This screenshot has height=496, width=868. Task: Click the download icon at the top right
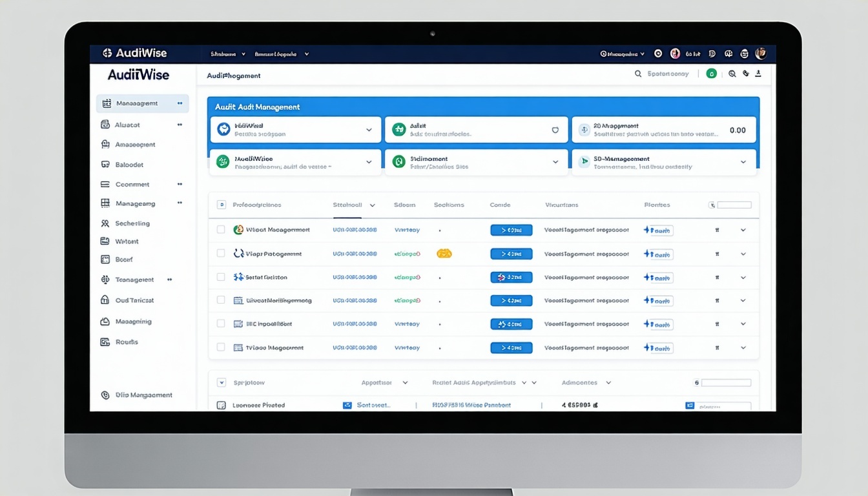[x=758, y=74]
